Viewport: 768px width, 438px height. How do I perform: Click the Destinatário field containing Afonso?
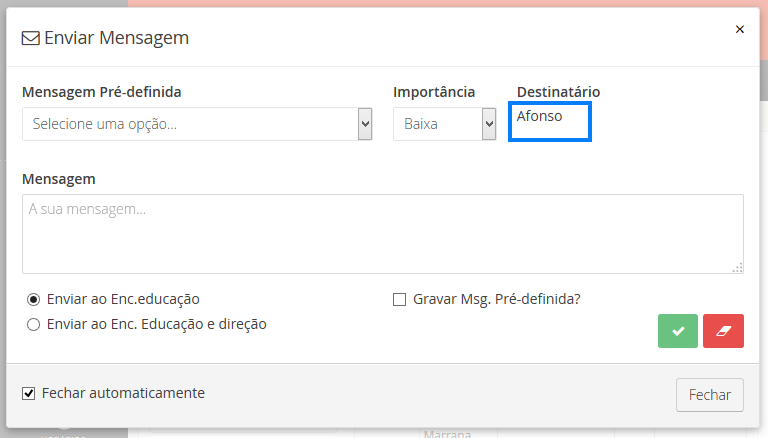pos(550,124)
